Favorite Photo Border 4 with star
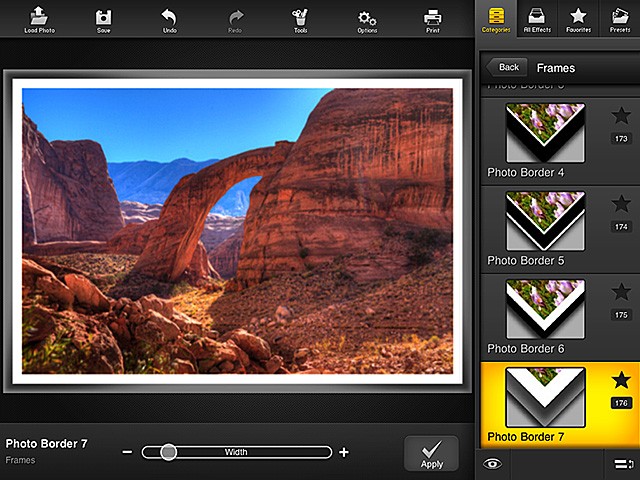The width and height of the screenshot is (640, 480). (x=621, y=117)
